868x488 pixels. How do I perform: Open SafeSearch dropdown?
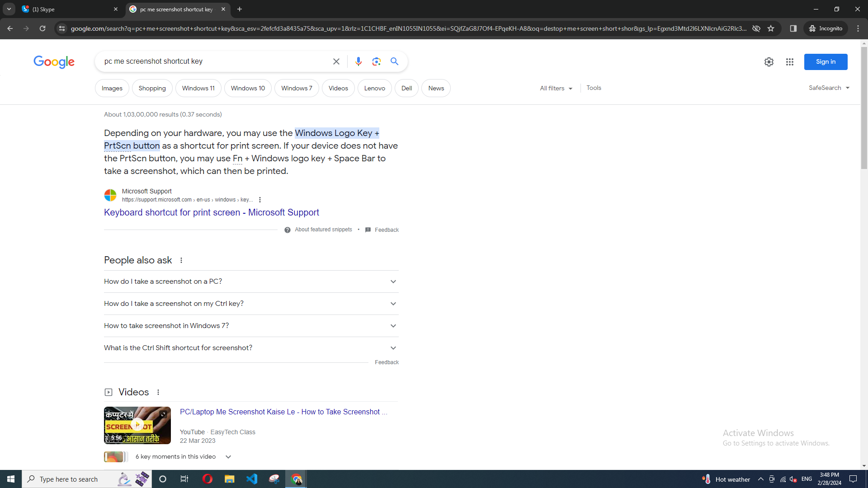point(829,88)
